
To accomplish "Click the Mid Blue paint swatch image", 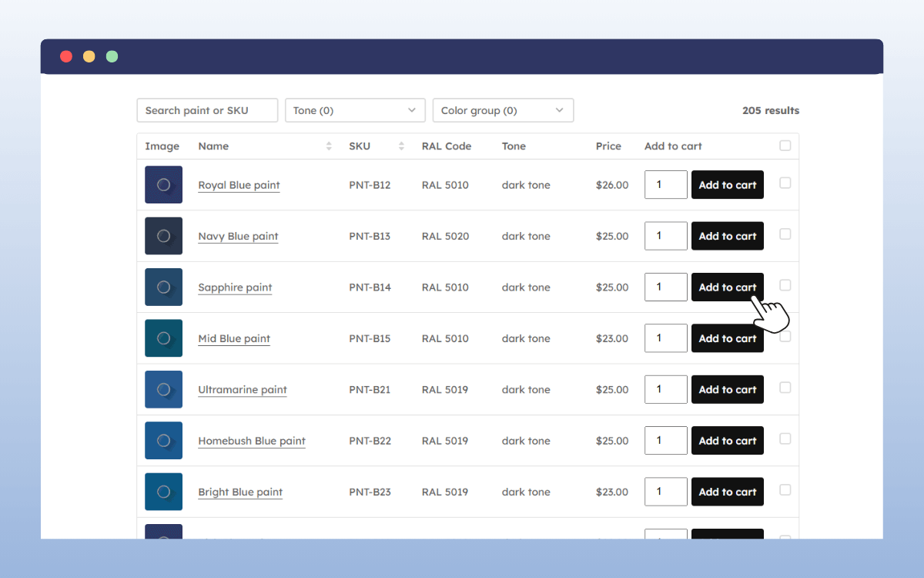I will 163,338.
